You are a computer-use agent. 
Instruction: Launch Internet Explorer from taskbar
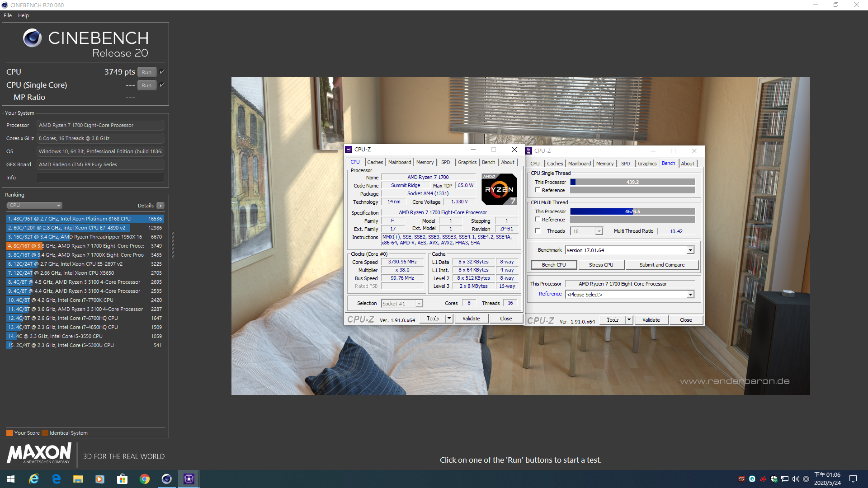pos(34,479)
